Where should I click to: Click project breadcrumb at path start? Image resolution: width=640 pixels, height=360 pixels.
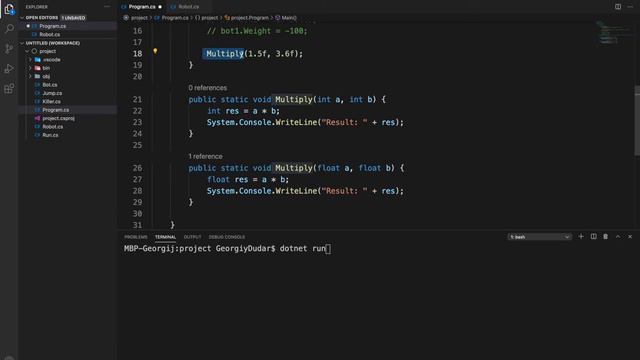pyautogui.click(x=139, y=18)
